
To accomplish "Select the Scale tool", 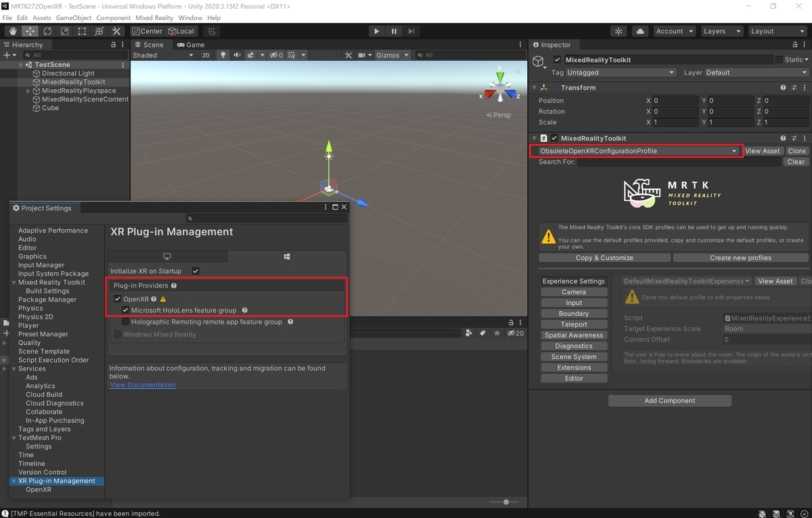I will (64, 31).
